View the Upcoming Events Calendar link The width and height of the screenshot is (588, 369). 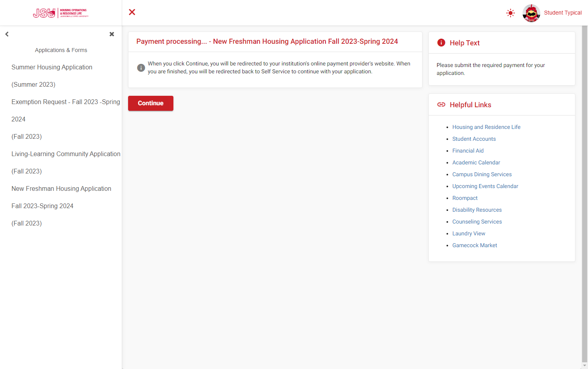point(485,186)
